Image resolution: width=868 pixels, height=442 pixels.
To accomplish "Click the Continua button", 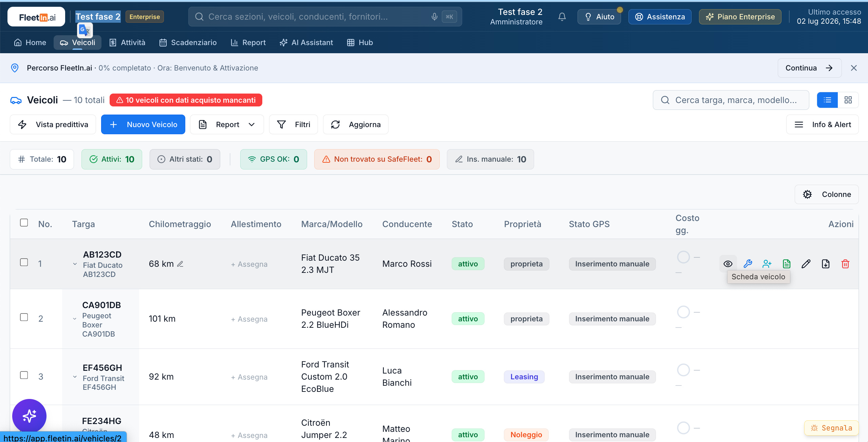I will (809, 68).
